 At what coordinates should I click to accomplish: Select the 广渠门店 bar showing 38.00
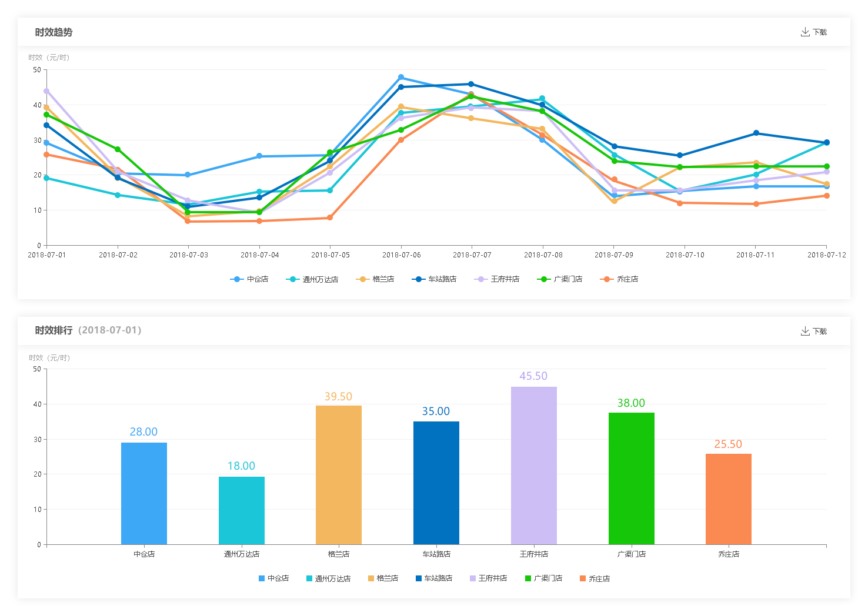632,478
